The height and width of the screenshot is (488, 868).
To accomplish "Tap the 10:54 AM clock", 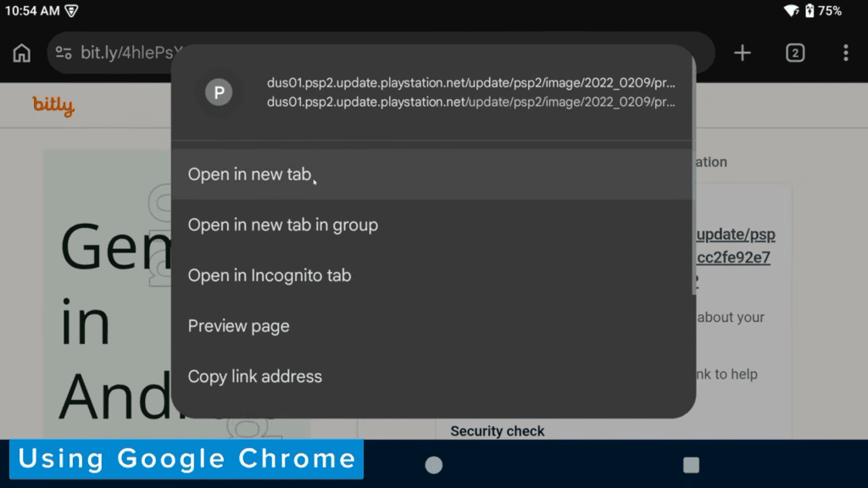I will tap(32, 10).
